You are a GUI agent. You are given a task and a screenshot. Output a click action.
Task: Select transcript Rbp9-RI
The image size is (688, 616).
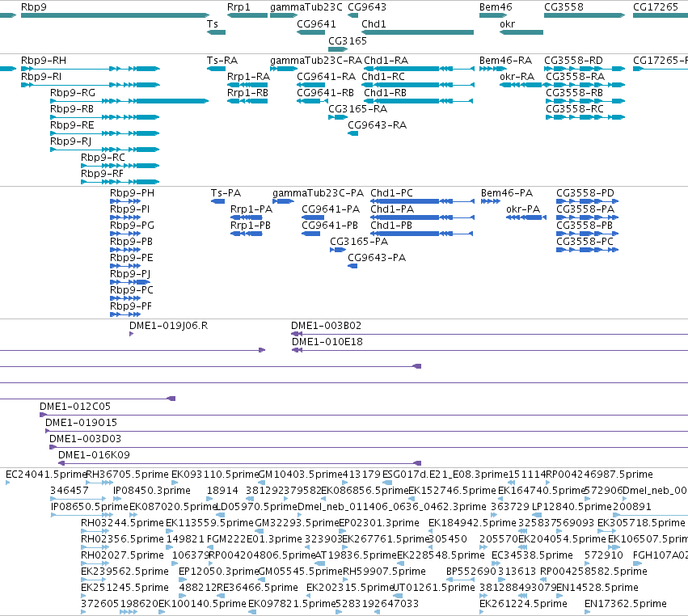tap(91, 85)
